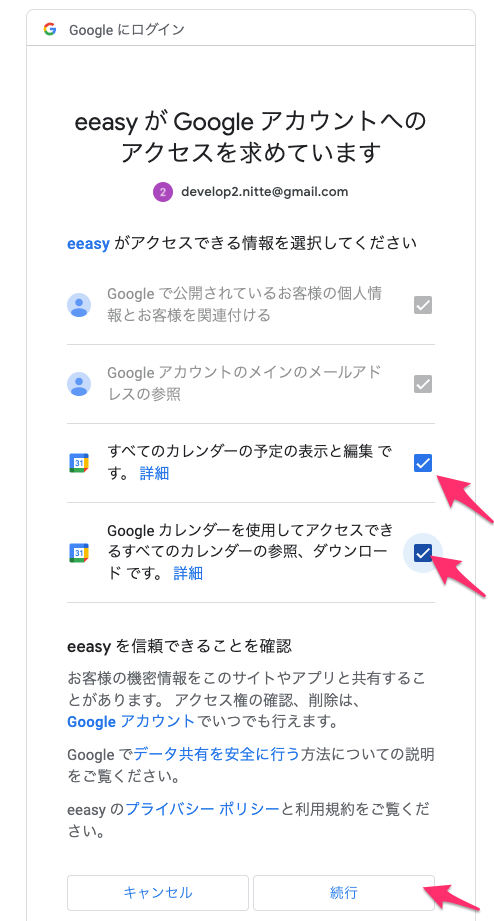Screen dimensions: 494x921
Task: Open the Google アカウント link
Action: [x=130, y=721]
